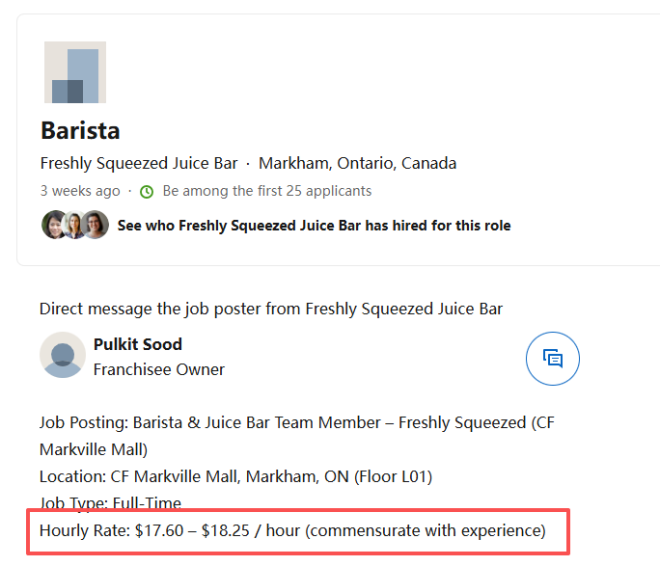Open Pulkit Sood's profile name link
660x566 pixels.
[x=138, y=344]
